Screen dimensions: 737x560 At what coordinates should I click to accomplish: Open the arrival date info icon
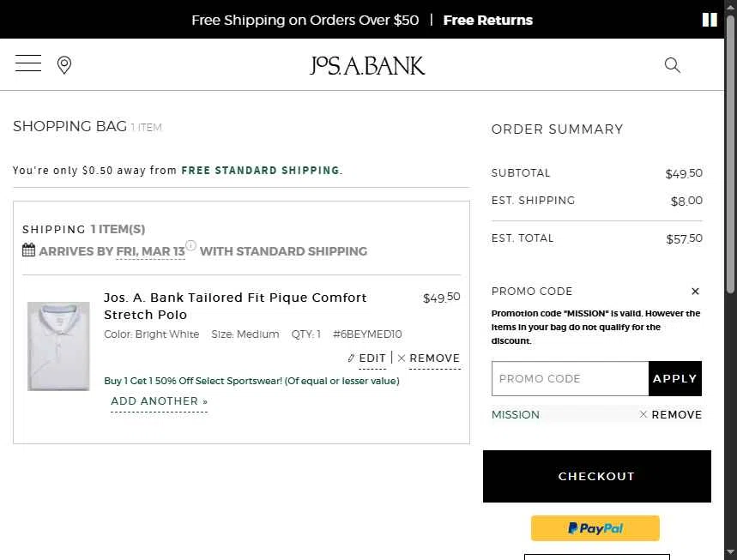[191, 245]
